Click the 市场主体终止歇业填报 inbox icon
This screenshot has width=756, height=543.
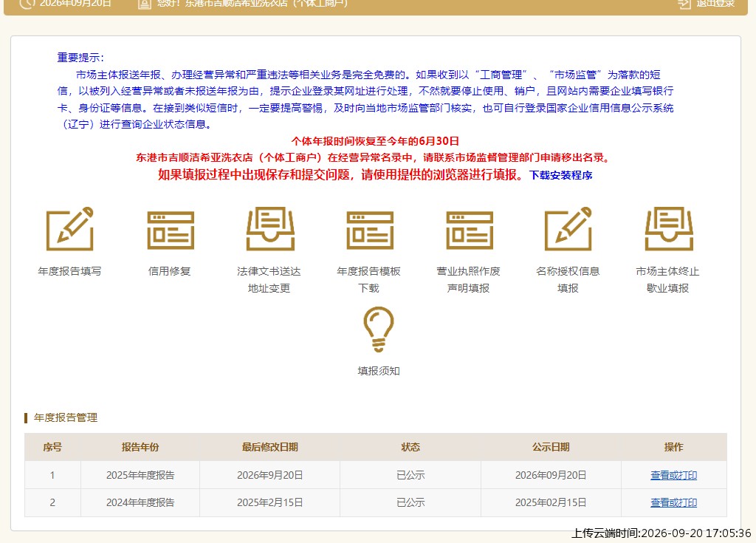pyautogui.click(x=669, y=229)
